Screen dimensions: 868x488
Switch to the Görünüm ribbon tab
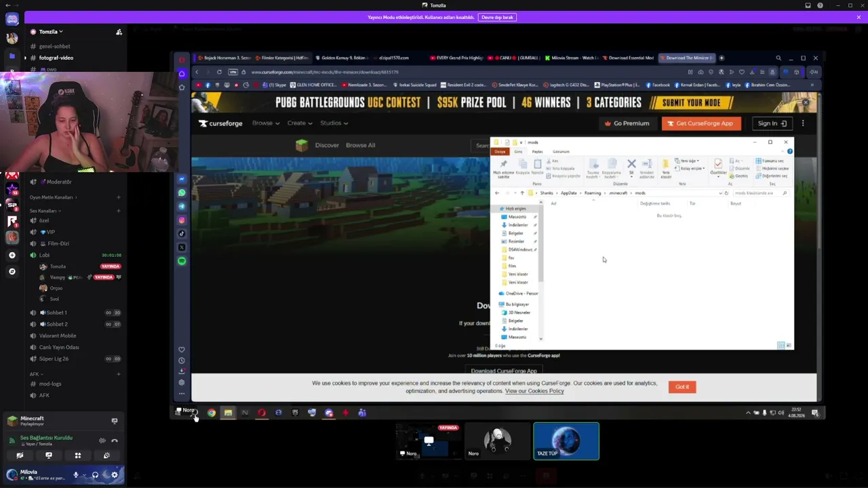point(561,152)
